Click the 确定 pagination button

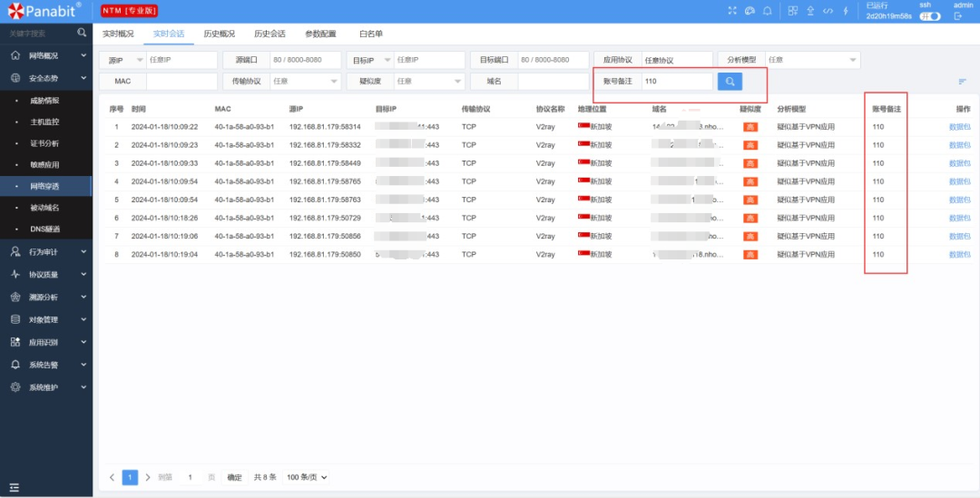point(234,477)
